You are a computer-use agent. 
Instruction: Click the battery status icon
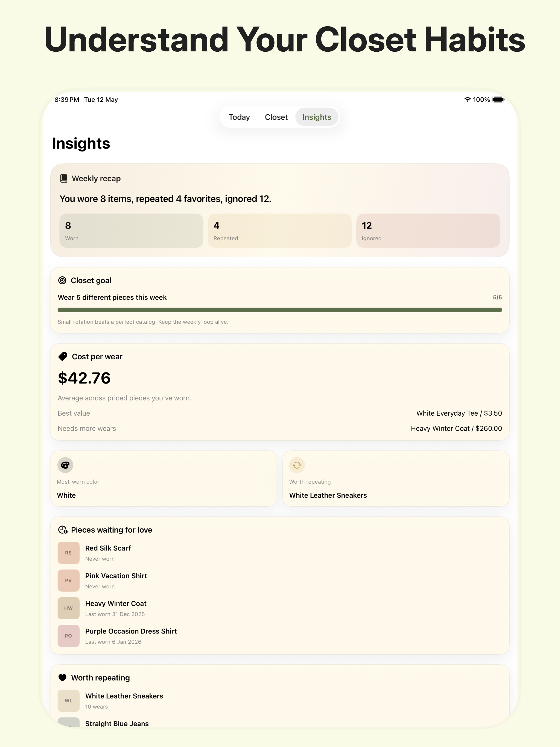498,100
